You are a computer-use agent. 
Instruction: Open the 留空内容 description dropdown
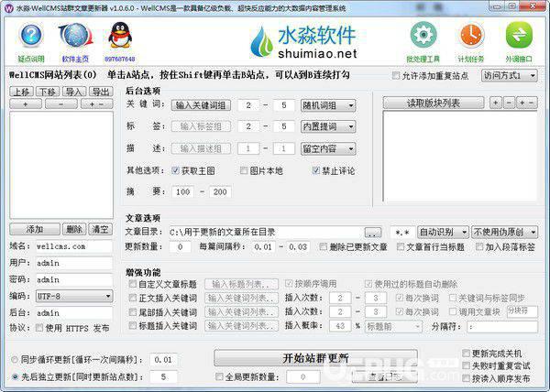328,149
